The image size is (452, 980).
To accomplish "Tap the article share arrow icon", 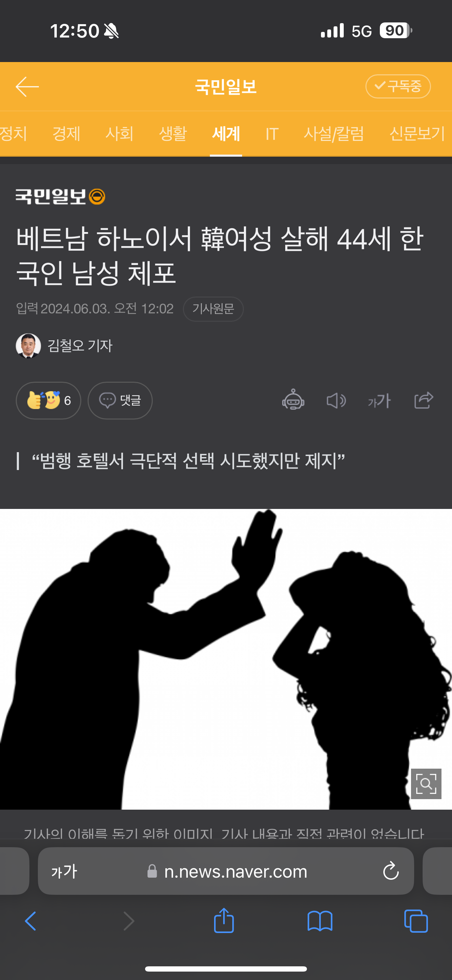I will [424, 400].
